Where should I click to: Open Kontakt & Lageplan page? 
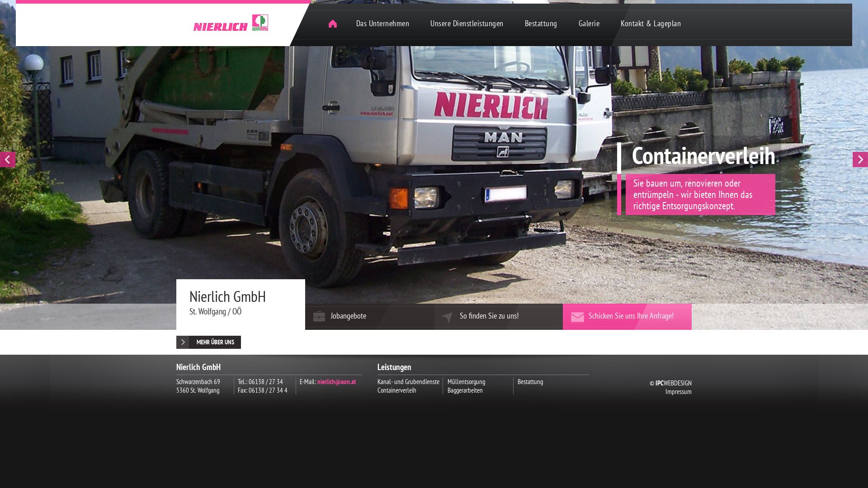pyautogui.click(x=651, y=23)
